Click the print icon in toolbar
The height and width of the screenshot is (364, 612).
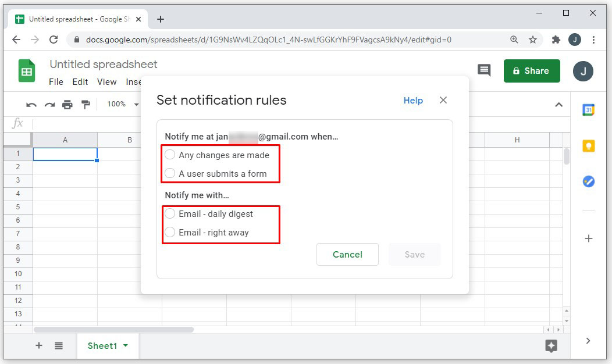(67, 105)
